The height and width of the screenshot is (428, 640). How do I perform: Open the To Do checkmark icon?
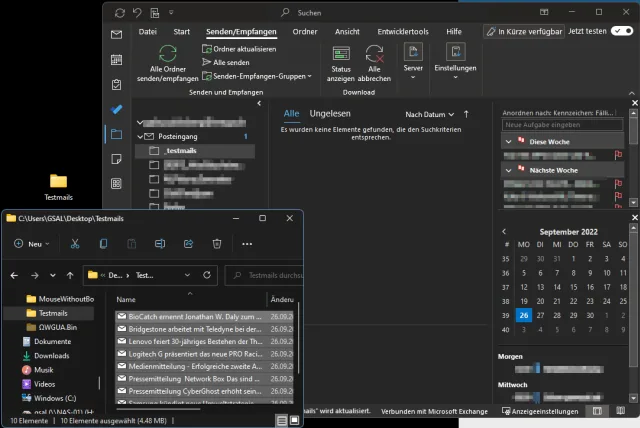(x=117, y=108)
